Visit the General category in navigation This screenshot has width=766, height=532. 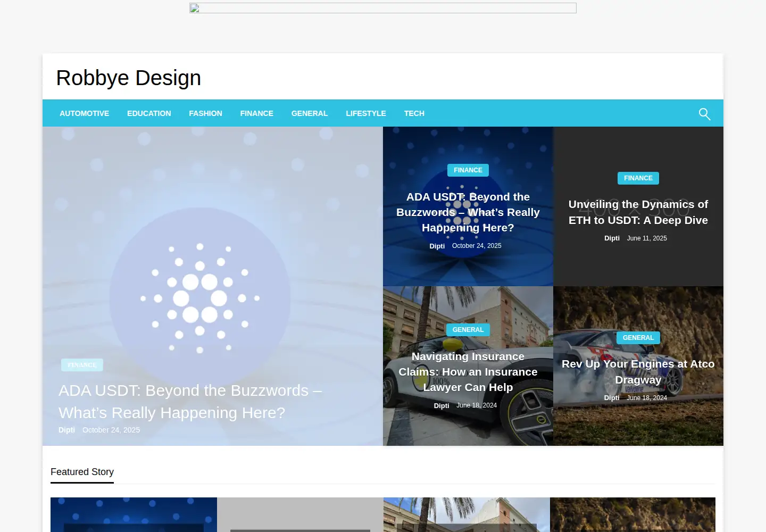(310, 113)
